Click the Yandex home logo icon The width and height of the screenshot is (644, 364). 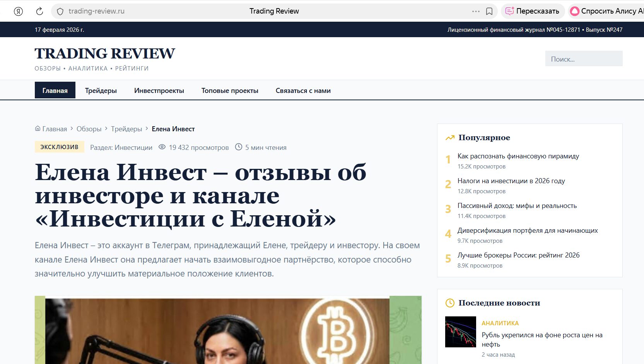coord(18,11)
